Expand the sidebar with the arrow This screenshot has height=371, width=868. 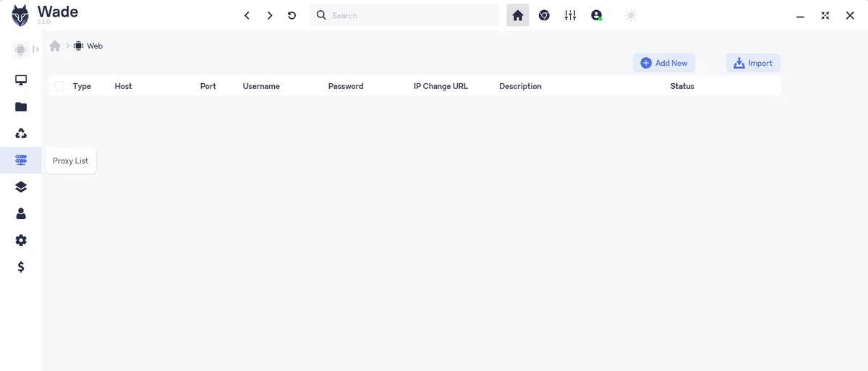click(x=36, y=49)
